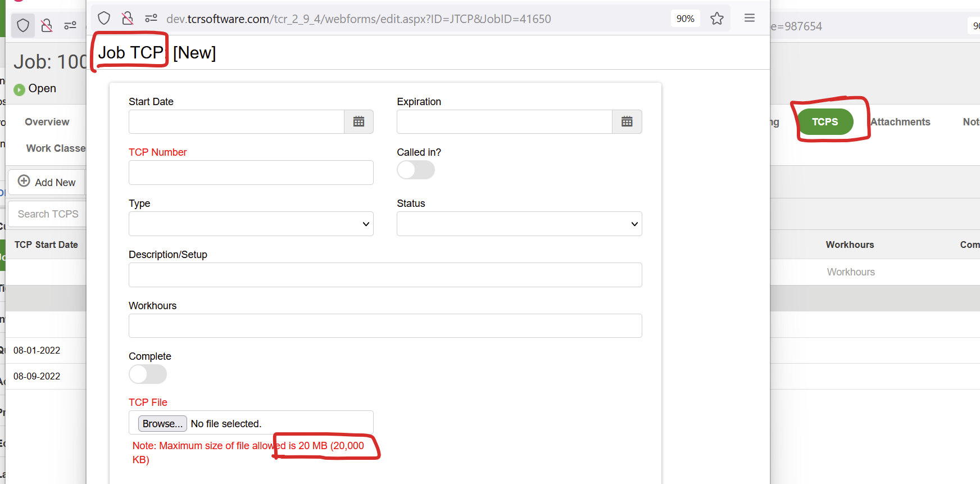Click Browse to choose a TCP file
Screen dimensions: 980x484
click(162, 423)
